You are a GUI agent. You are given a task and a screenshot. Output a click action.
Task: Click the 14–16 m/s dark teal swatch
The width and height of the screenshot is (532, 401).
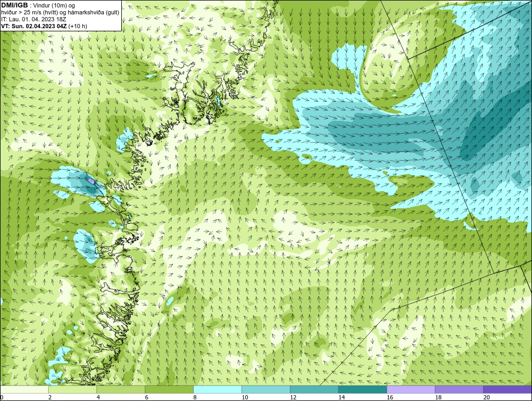(363, 389)
